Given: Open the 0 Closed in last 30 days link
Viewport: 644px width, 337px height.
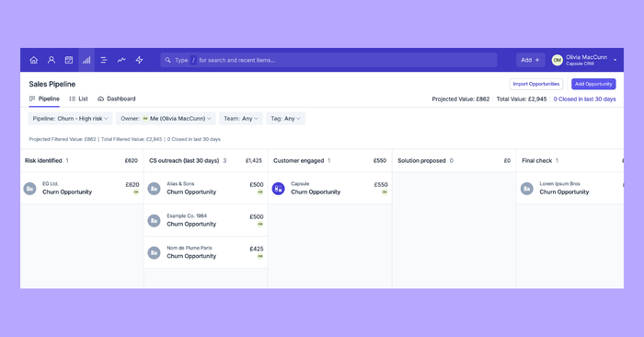Looking at the screenshot, I should (584, 99).
